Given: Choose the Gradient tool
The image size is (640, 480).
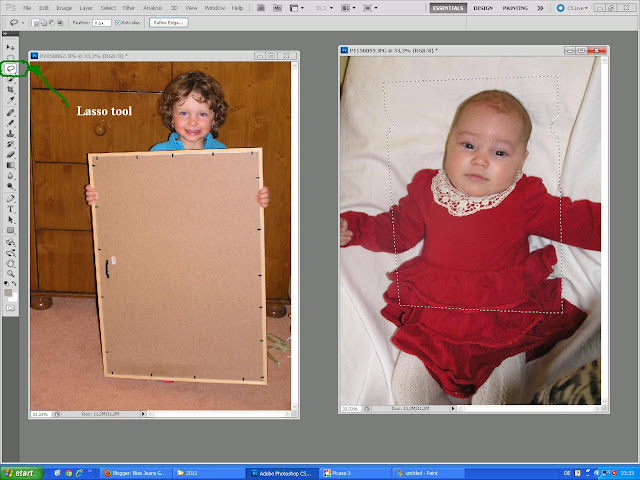Looking at the screenshot, I should (x=11, y=165).
